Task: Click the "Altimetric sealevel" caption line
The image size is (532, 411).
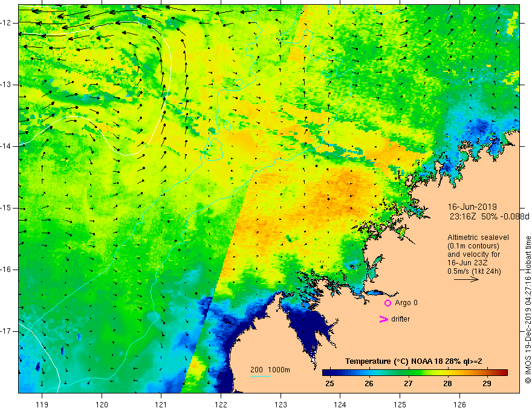Action: [478, 238]
